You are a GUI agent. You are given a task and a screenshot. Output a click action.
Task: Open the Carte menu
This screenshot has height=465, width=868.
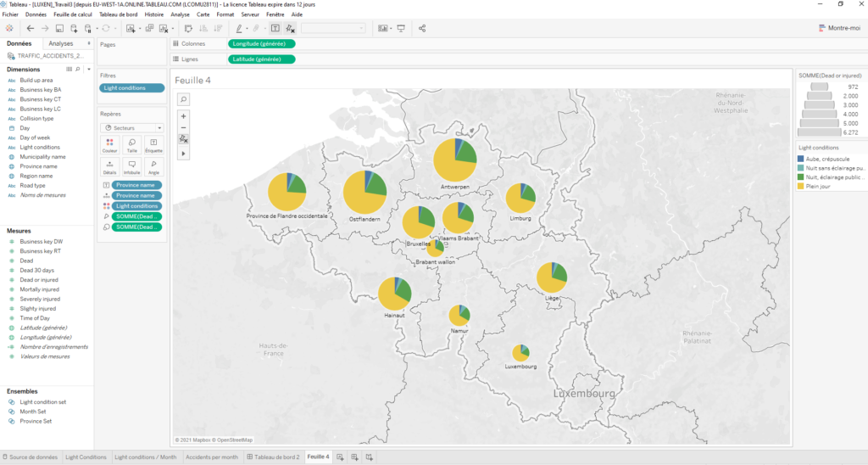click(x=203, y=14)
